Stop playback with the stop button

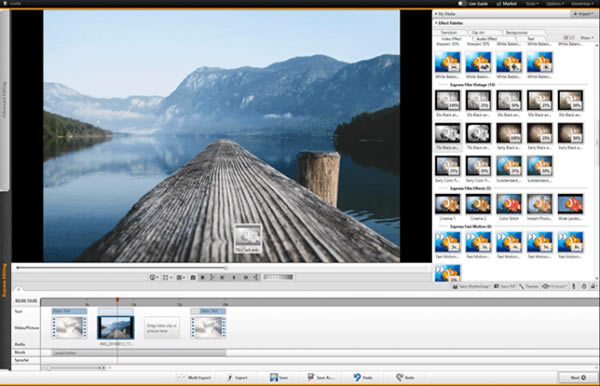coord(202,277)
